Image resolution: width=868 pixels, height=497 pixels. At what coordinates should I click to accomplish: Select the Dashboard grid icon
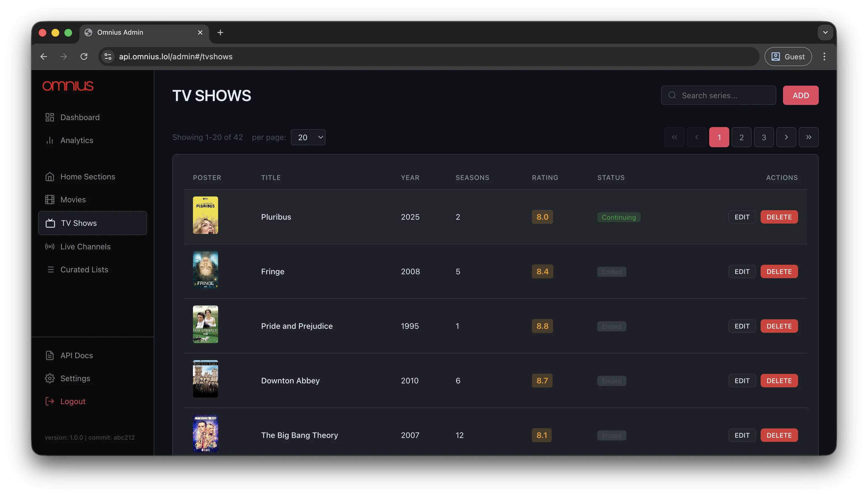(49, 117)
